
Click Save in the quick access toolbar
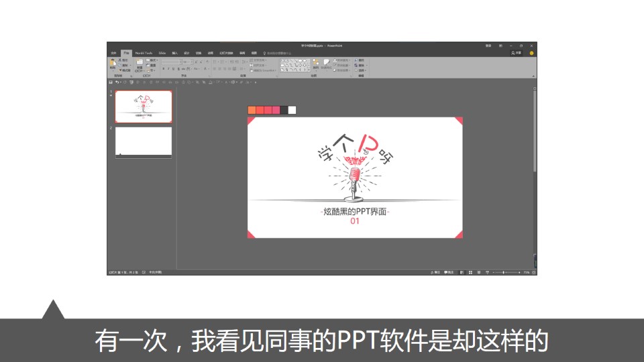(x=111, y=82)
